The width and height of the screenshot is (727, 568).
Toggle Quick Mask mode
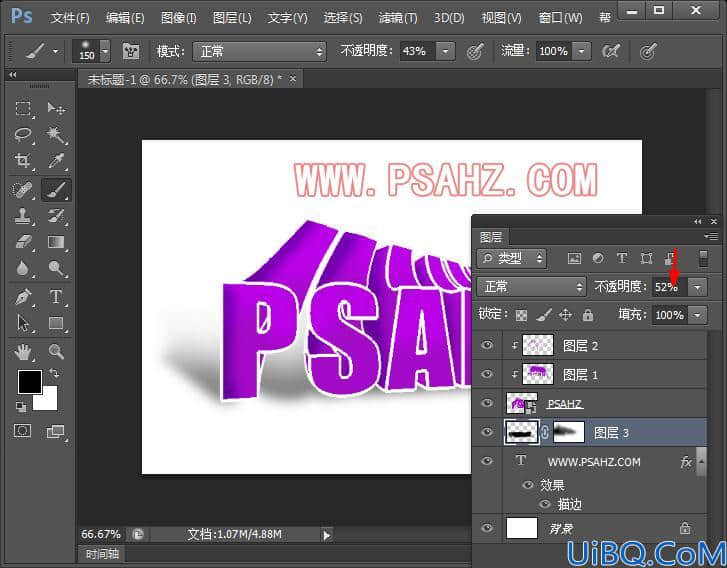(x=22, y=431)
